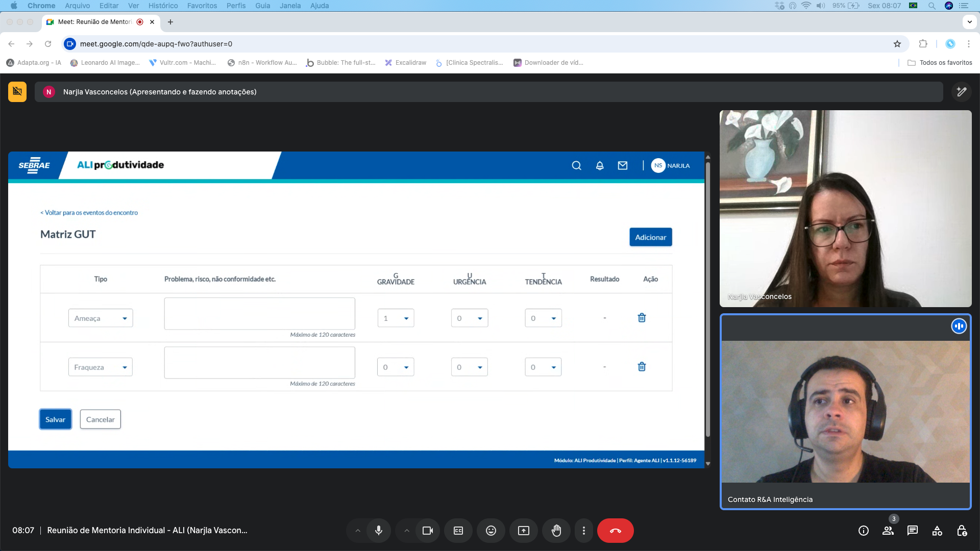Expand video settings arrow beside camera

coord(407,531)
